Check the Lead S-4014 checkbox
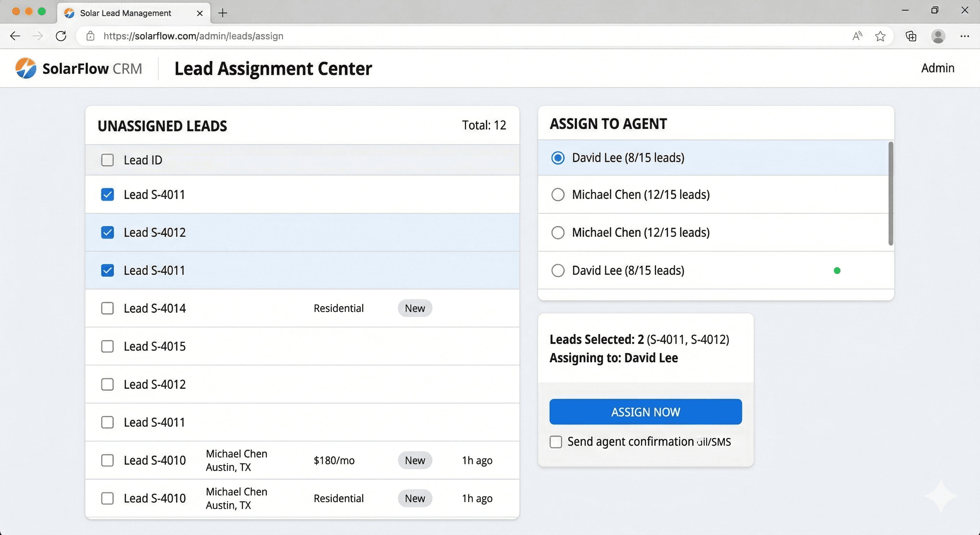The image size is (980, 535). [x=107, y=308]
